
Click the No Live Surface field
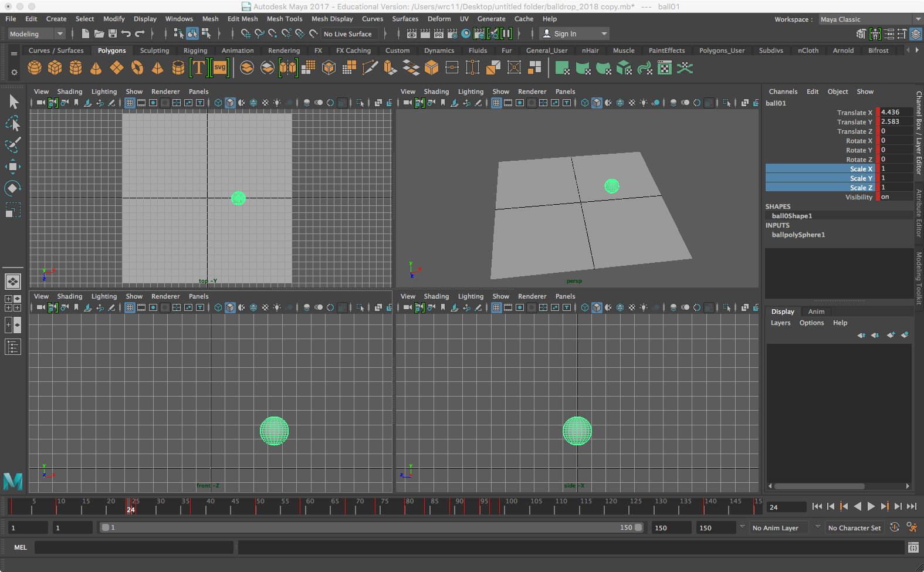click(x=348, y=34)
